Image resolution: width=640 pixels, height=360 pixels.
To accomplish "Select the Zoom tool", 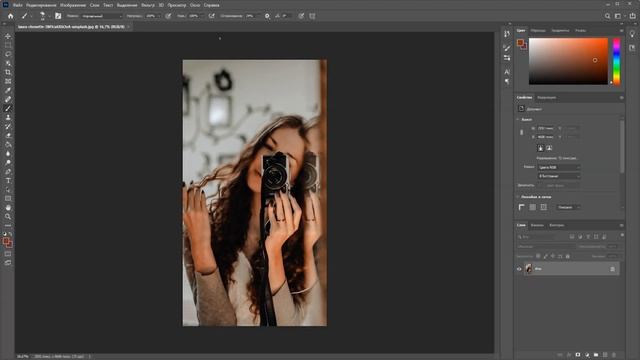I will pyautogui.click(x=8, y=217).
